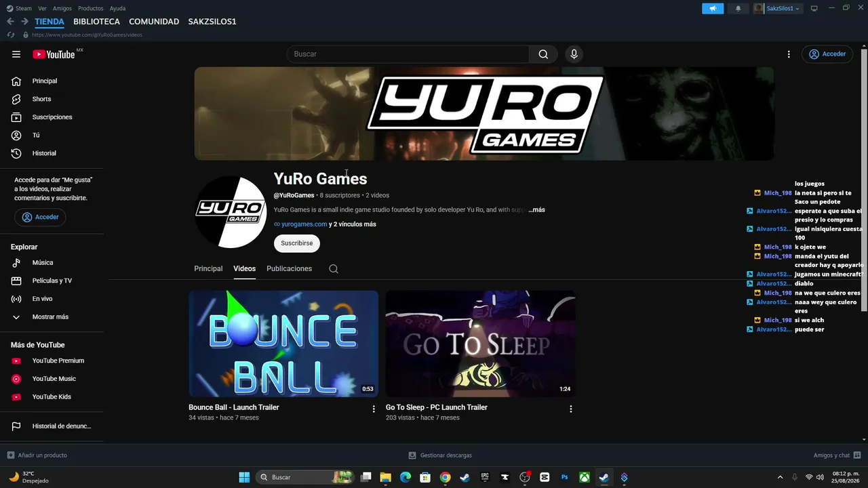Open Photoshop from the taskbar
Screen dimensions: 868x488
point(564,477)
